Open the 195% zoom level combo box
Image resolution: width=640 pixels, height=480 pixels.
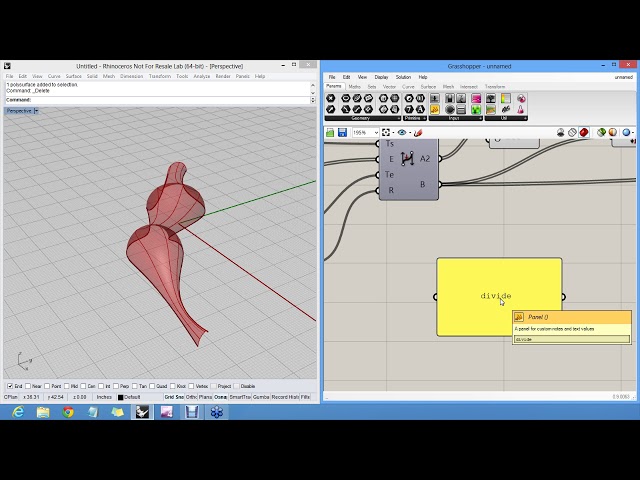click(x=365, y=133)
